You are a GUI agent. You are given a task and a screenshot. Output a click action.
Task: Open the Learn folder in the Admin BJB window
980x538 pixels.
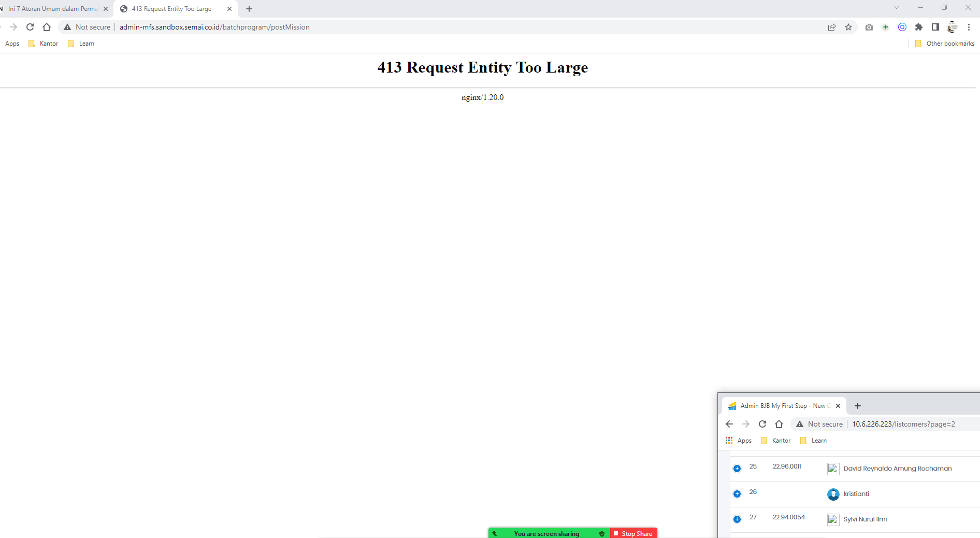(814, 441)
